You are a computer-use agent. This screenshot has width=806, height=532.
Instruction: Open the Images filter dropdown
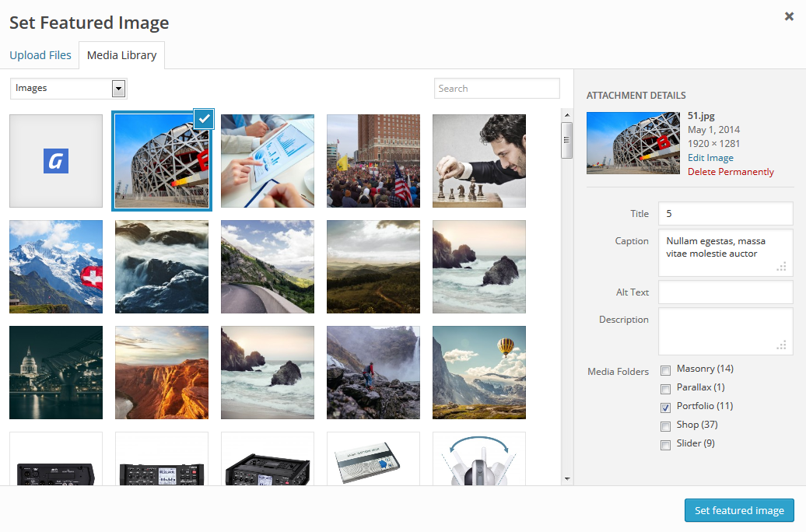pyautogui.click(x=68, y=89)
